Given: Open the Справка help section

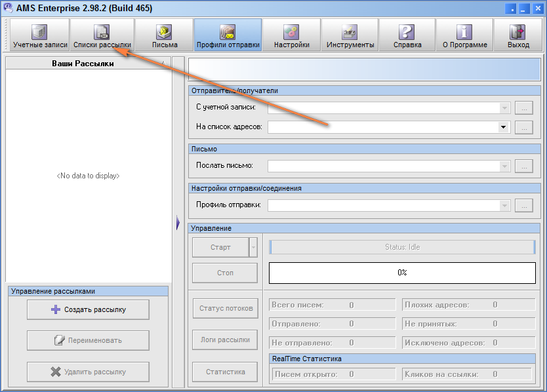Looking at the screenshot, I should point(407,35).
